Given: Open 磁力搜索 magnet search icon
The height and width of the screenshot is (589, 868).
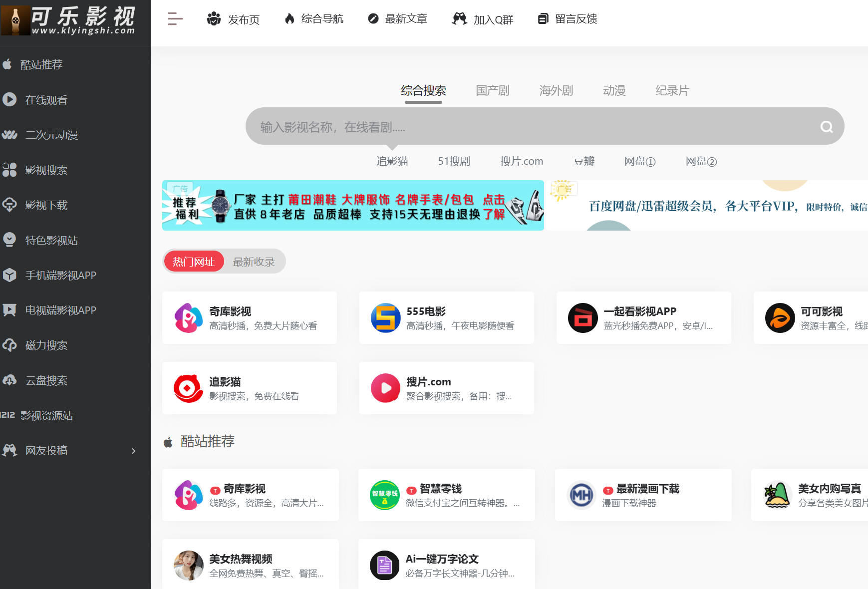Looking at the screenshot, I should (10, 345).
